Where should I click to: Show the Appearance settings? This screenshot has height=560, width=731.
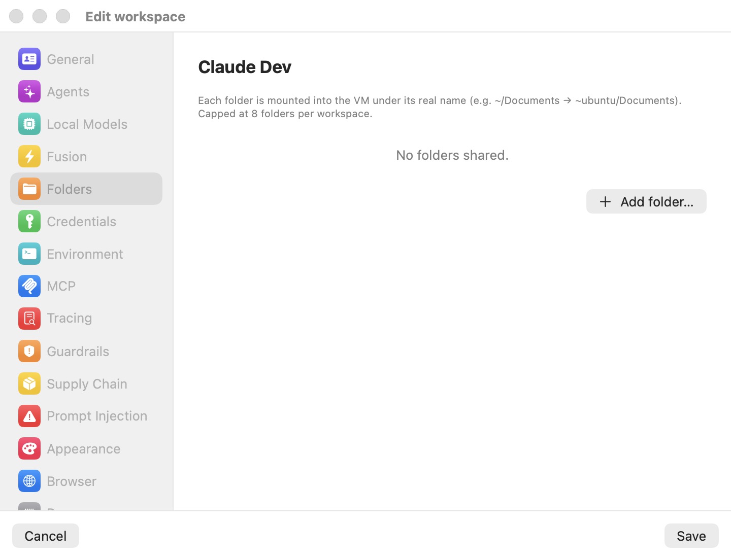pos(86,448)
